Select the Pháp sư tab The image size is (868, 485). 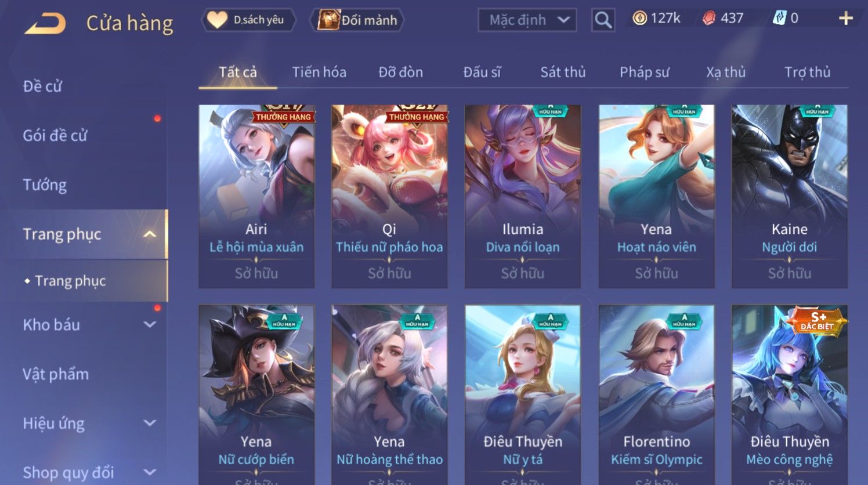point(644,73)
